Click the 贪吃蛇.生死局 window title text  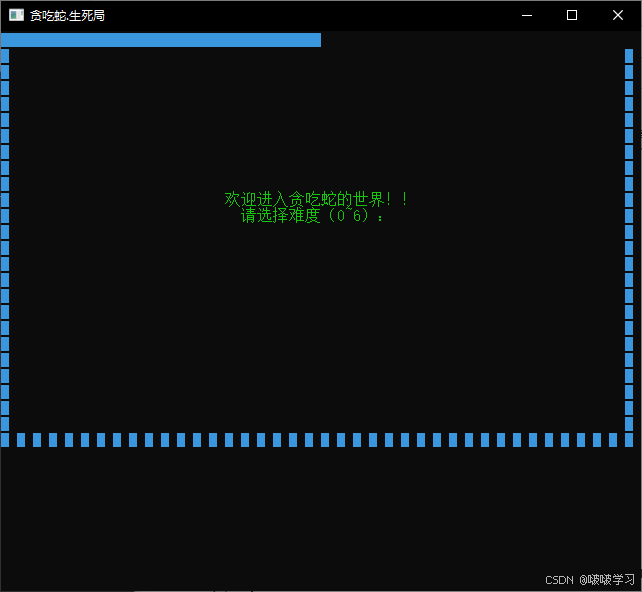[67, 16]
